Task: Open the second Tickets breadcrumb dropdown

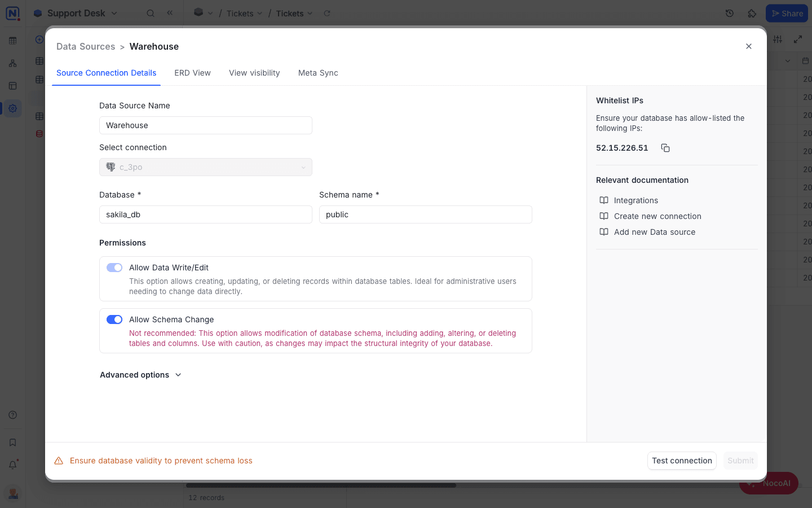Action: pos(294,13)
